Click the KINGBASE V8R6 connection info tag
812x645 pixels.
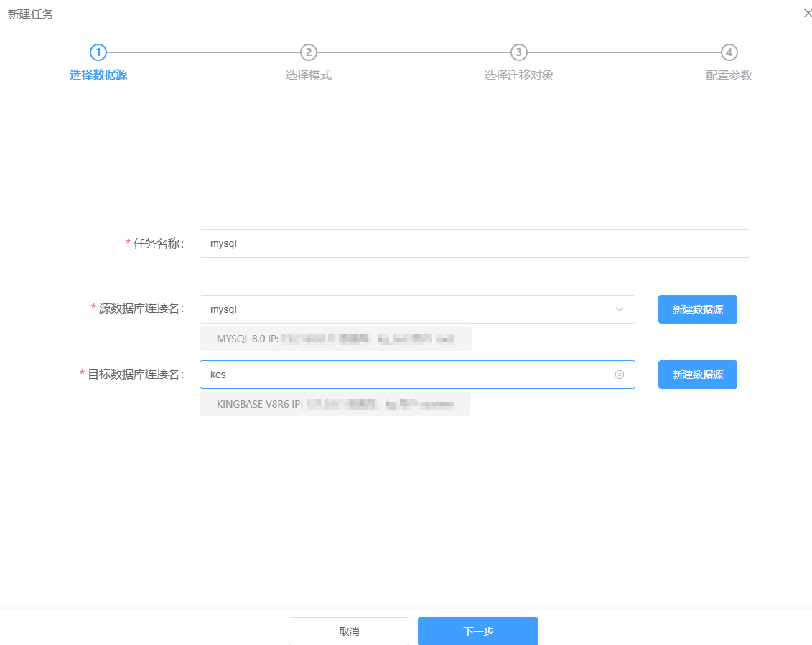click(335, 404)
